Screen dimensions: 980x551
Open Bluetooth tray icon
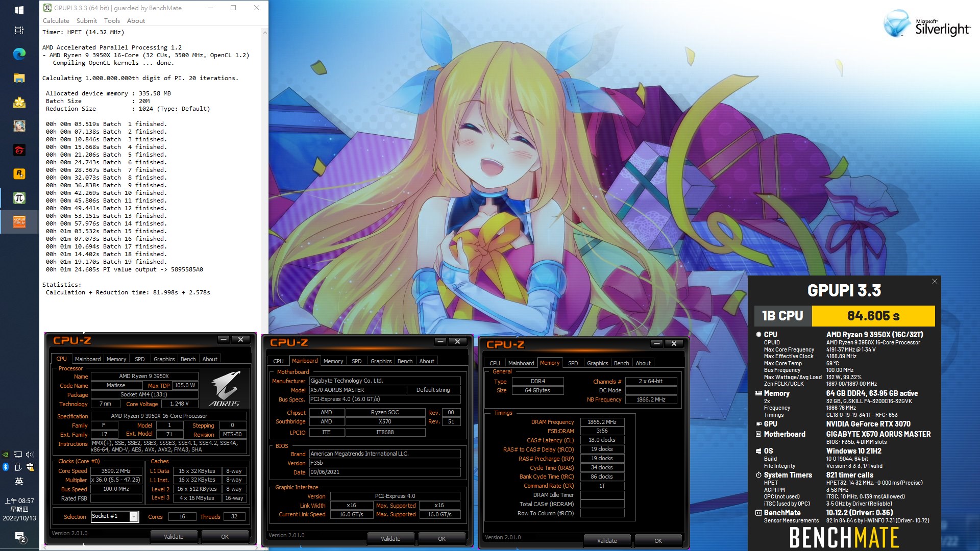click(6, 467)
